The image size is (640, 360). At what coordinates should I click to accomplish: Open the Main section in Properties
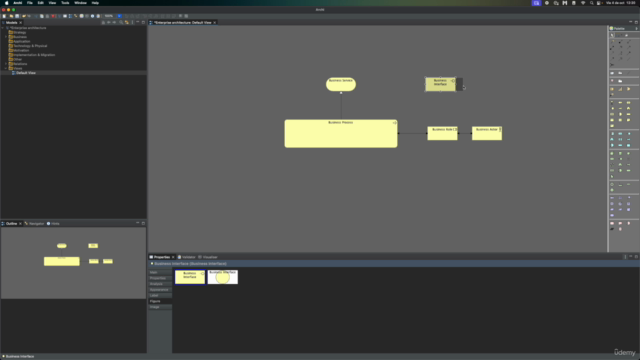click(x=160, y=272)
